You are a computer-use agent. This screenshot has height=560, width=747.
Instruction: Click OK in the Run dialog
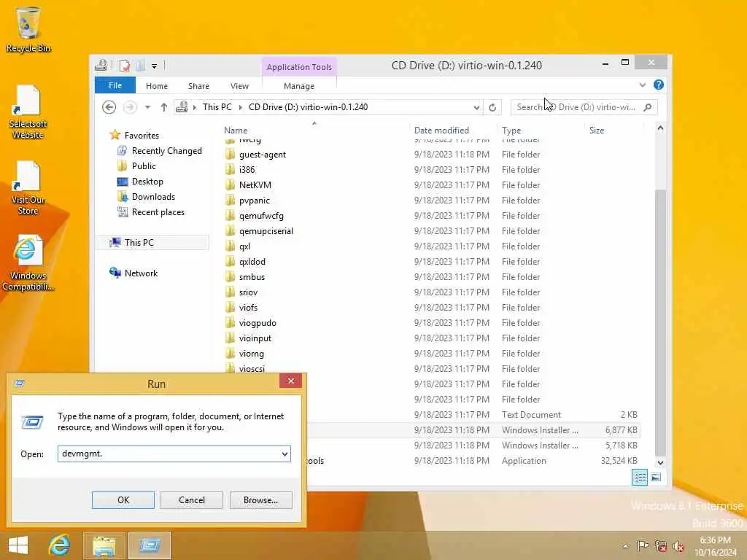pos(123,500)
